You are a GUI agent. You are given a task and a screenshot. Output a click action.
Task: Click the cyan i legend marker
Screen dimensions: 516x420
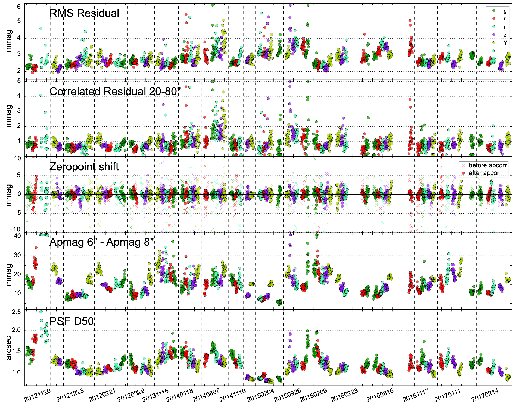(494, 27)
